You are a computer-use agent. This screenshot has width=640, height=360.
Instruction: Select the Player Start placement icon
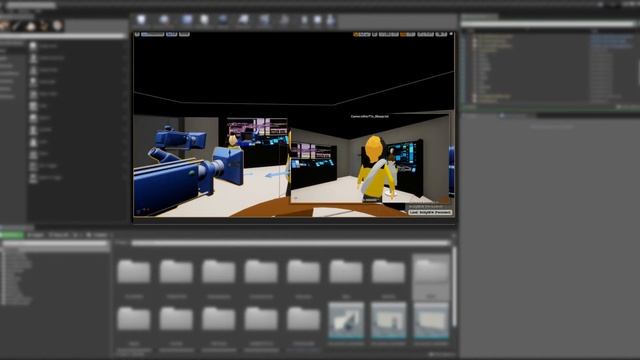33,94
